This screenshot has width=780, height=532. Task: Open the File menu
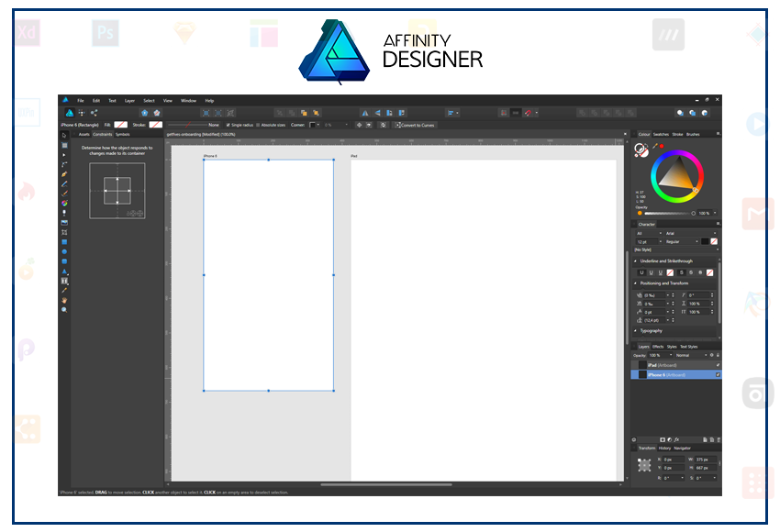pos(81,100)
